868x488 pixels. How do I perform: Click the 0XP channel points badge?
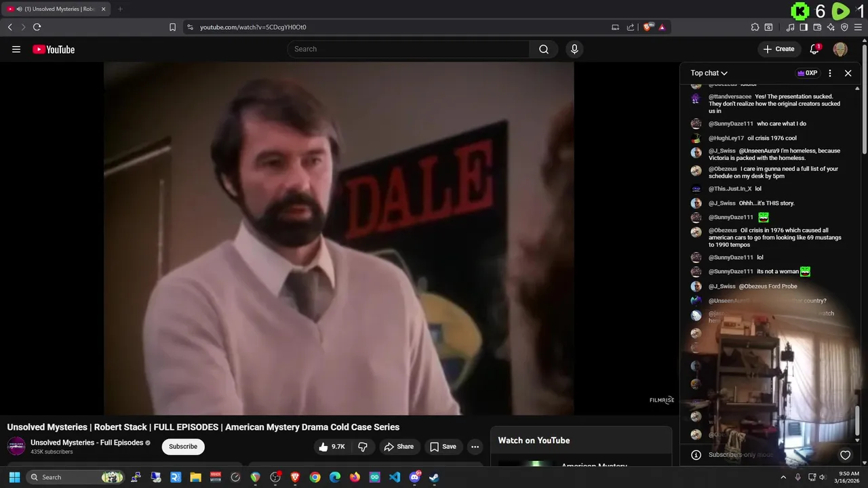(x=807, y=73)
